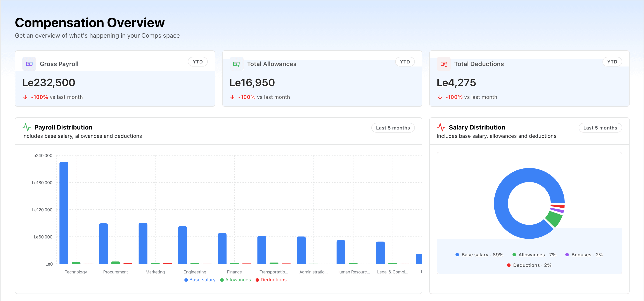Click the Marketing base salary bar
The width and height of the screenshot is (644, 301).
tap(143, 243)
